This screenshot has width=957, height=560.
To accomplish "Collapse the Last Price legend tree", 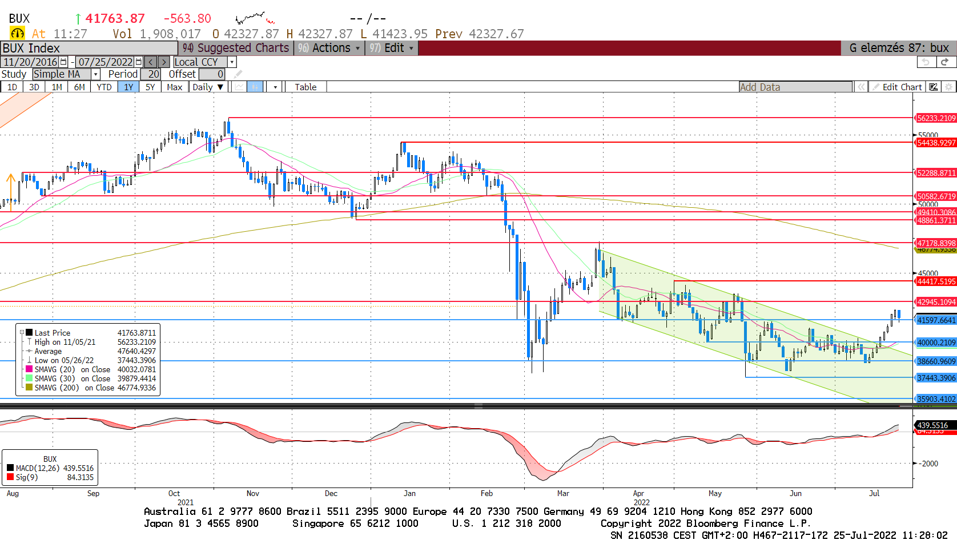I will point(22,332).
